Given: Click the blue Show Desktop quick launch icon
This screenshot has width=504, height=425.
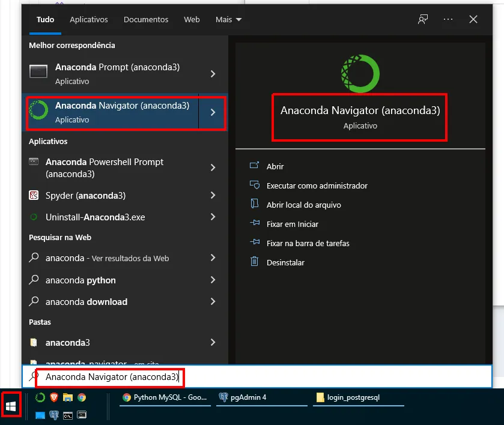Looking at the screenshot, I should click(40, 415).
